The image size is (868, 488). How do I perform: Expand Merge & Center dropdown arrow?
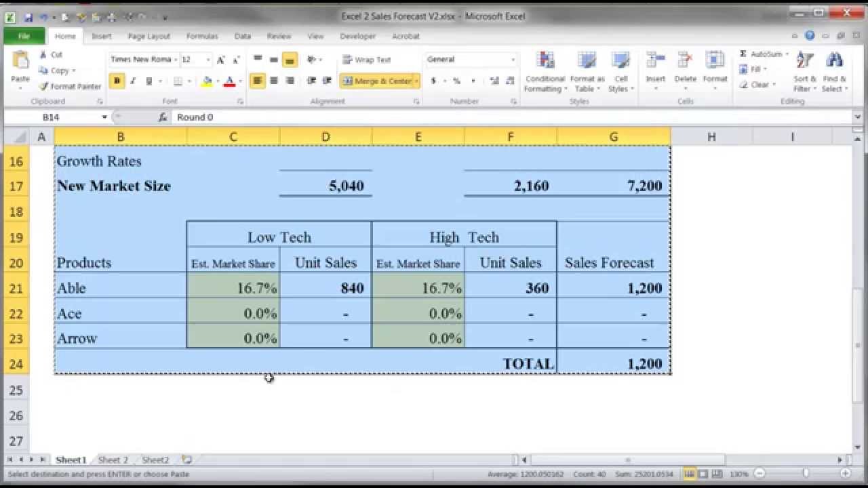pyautogui.click(x=416, y=81)
